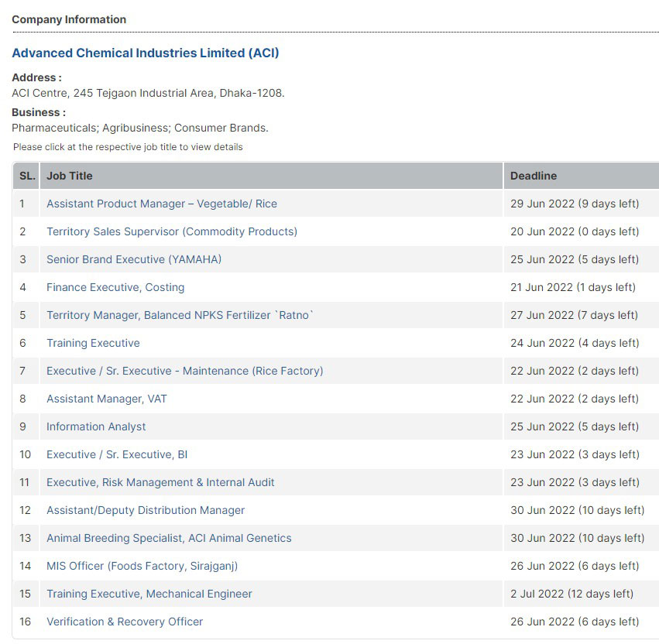Open Assistant Product Manager – Vegetable/ Rice job
659x644 pixels.
tap(162, 204)
